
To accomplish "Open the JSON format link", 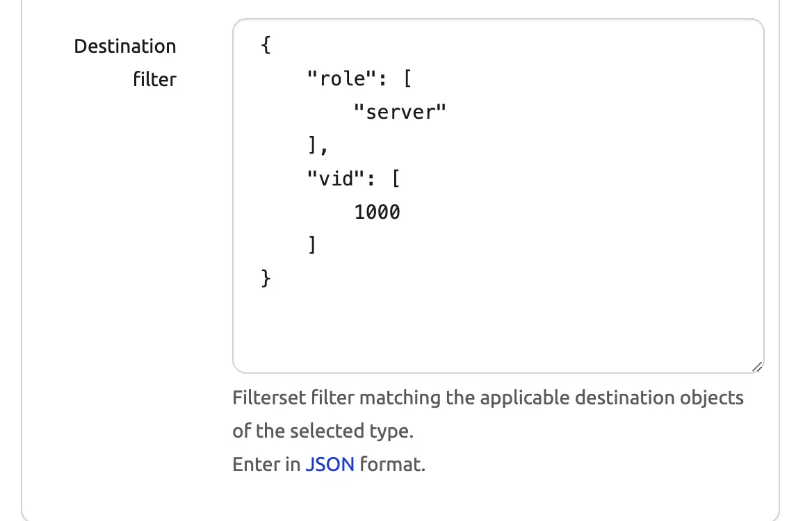I will tap(330, 464).
